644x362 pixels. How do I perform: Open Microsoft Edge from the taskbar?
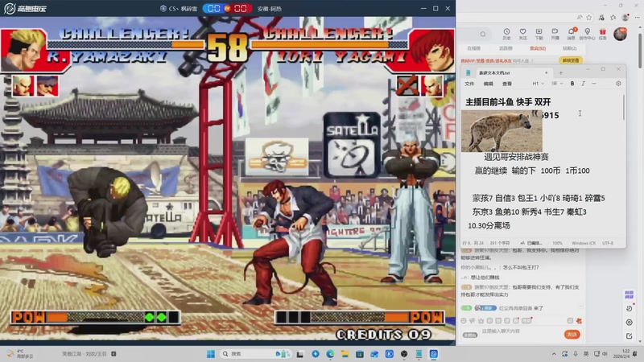(330, 354)
